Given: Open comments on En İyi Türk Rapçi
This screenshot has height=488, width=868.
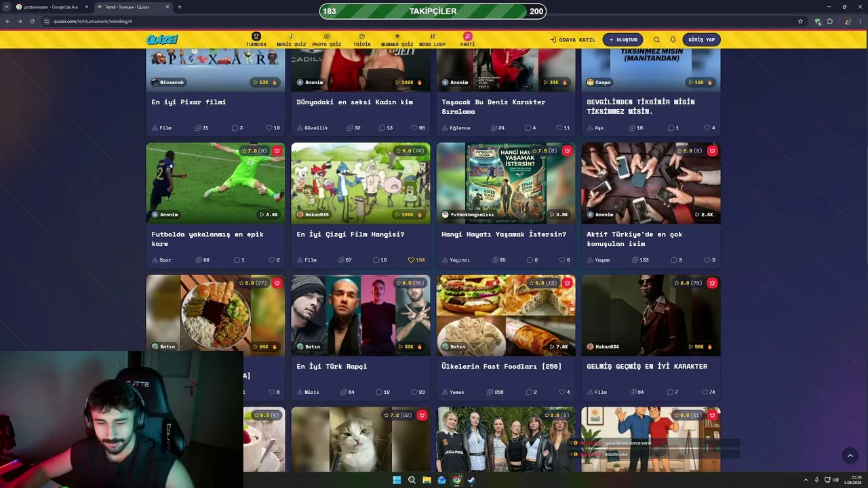Looking at the screenshot, I should coord(383,392).
